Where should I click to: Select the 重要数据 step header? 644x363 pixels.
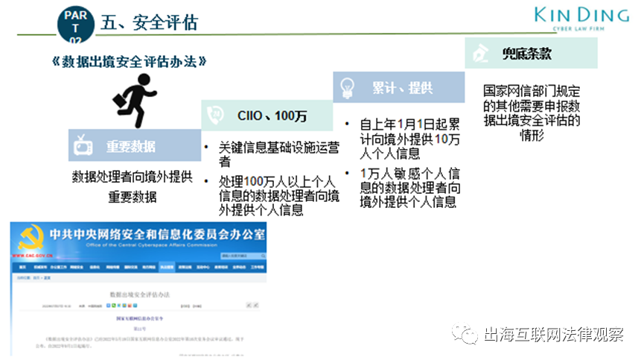pyautogui.click(x=135, y=145)
